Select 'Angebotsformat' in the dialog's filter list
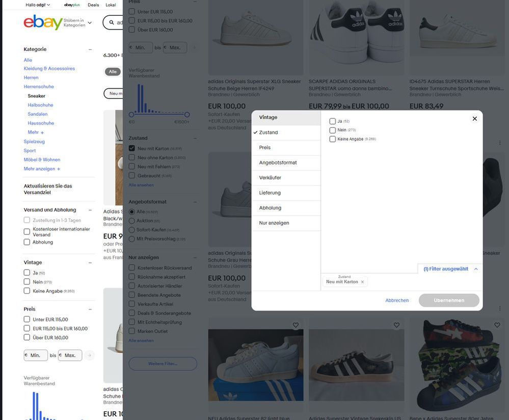Screen dimensions: 509x420 [x=278, y=163]
